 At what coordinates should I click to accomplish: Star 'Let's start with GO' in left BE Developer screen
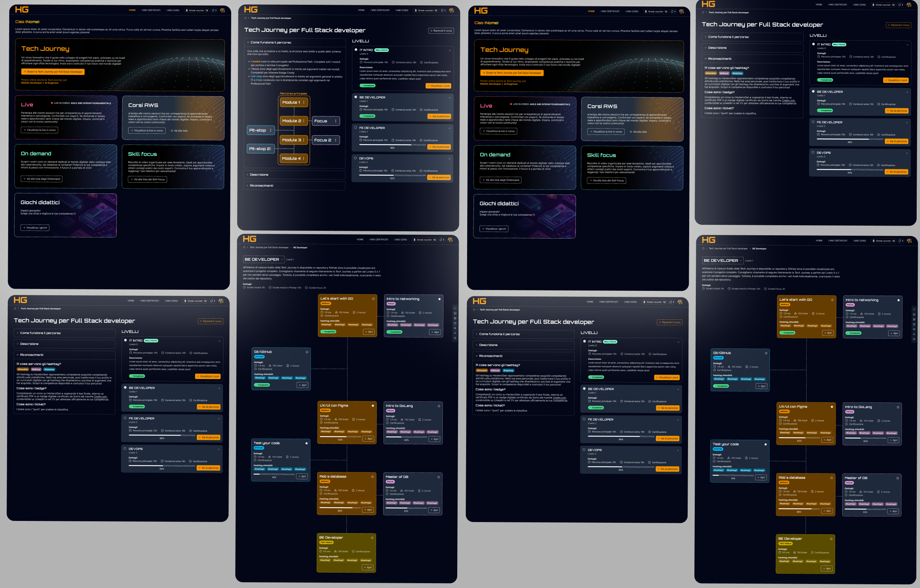(x=373, y=299)
